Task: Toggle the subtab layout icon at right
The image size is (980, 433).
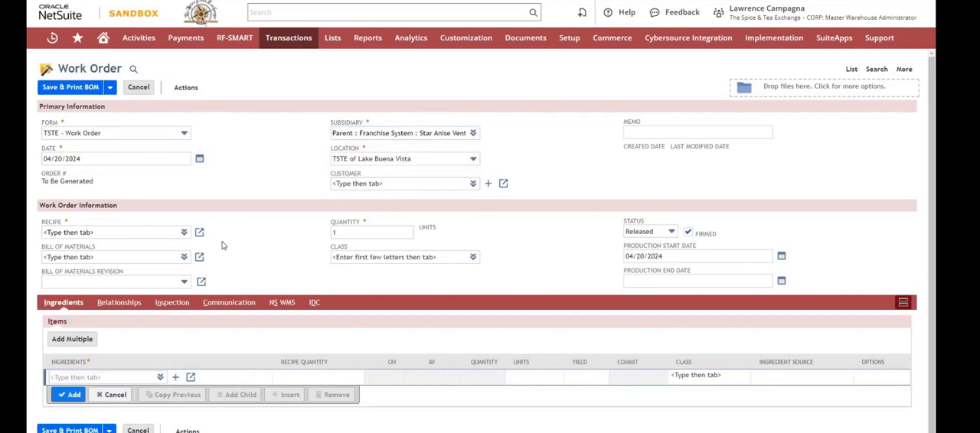Action: (903, 302)
